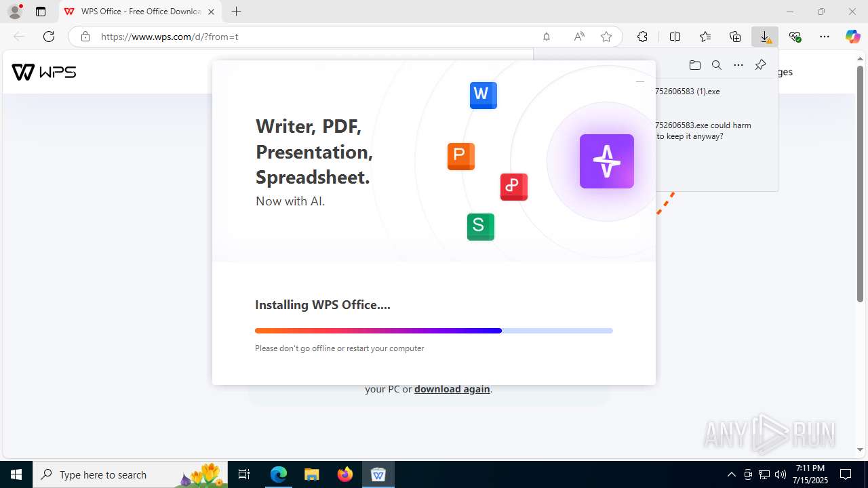This screenshot has width=868, height=488.
Task: Open Read aloud in address bar
Action: (x=579, y=37)
